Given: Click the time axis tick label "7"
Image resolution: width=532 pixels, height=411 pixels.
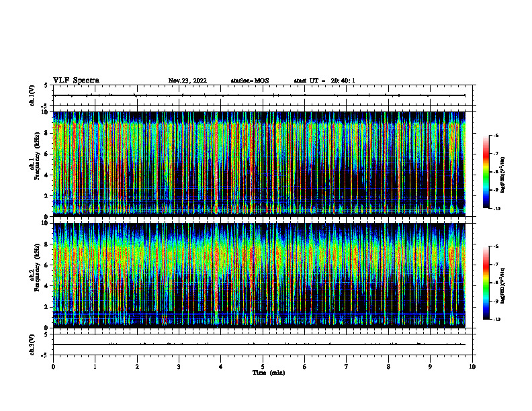Looking at the screenshot, I should (347, 367).
